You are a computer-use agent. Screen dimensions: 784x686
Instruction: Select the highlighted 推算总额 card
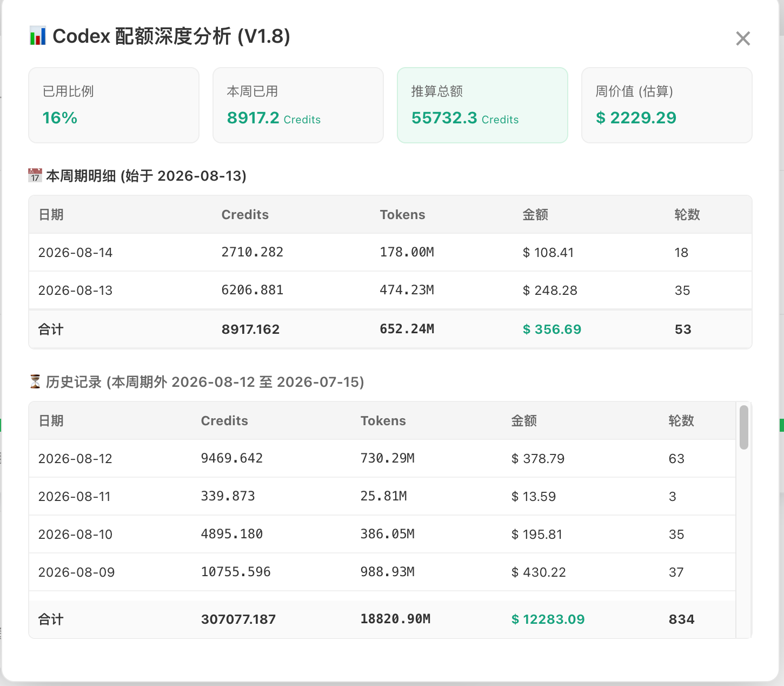(x=482, y=105)
